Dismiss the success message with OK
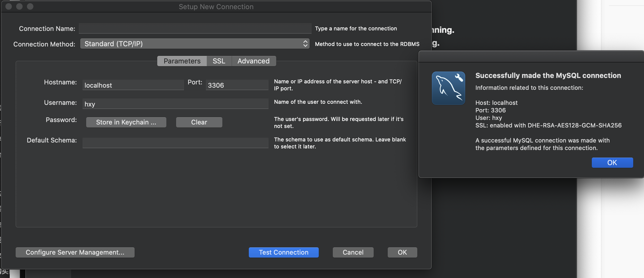This screenshot has height=278, width=644. tap(612, 163)
